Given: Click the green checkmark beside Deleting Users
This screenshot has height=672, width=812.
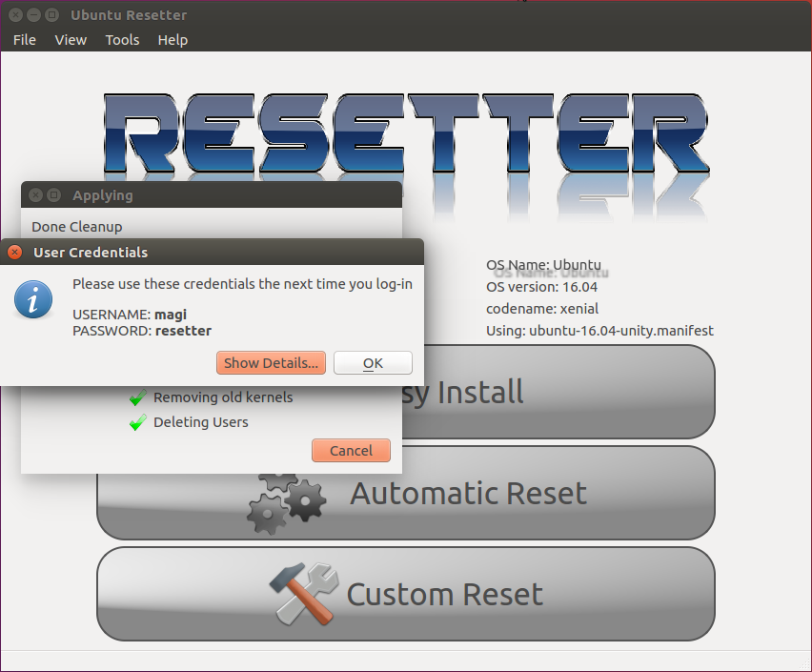Looking at the screenshot, I should click(138, 422).
